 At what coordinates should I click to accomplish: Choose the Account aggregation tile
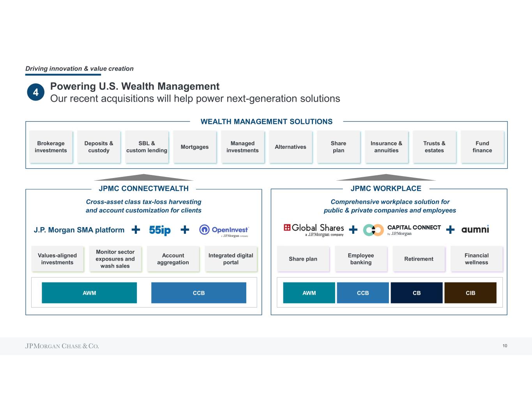coord(173,259)
